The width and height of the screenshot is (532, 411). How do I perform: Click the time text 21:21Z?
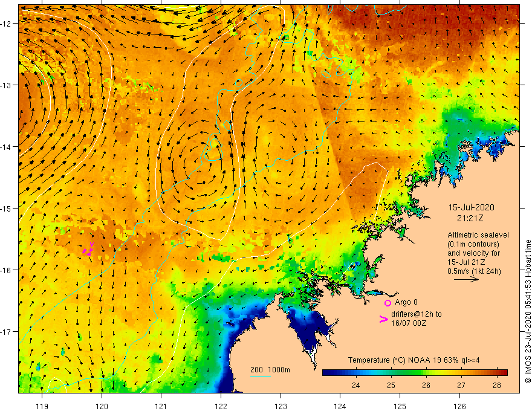click(470, 218)
